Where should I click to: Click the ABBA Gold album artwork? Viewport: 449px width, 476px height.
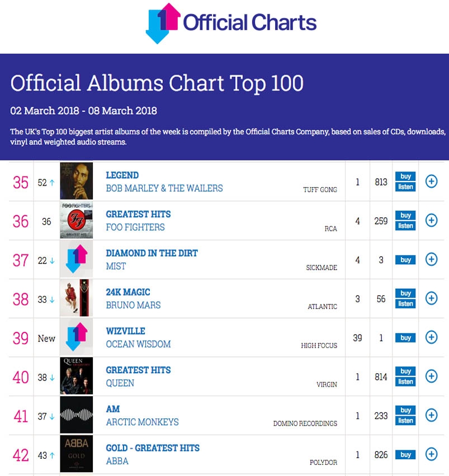pos(76,454)
